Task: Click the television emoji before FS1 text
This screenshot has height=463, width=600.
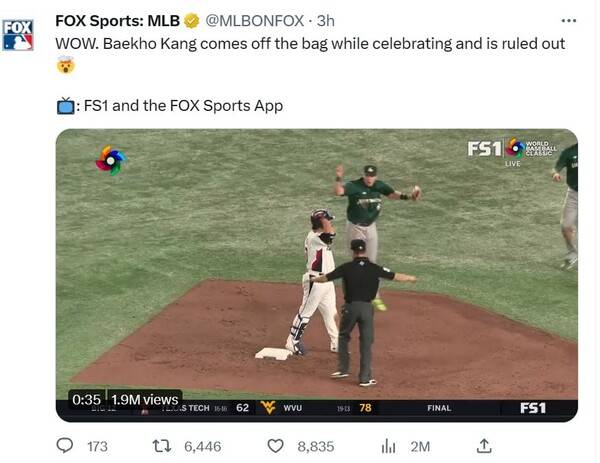Action: pyautogui.click(x=64, y=105)
